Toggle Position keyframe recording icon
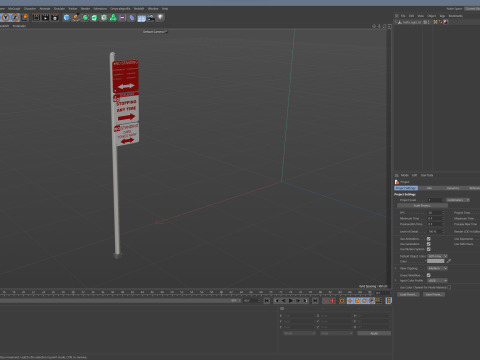Screen dimensions: 480x360 pos(350,301)
